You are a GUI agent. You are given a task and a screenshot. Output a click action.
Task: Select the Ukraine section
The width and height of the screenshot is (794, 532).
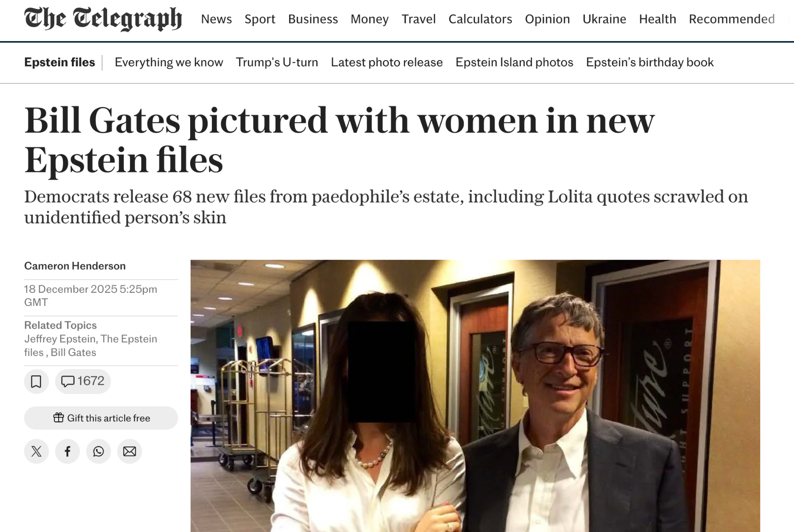coord(604,19)
